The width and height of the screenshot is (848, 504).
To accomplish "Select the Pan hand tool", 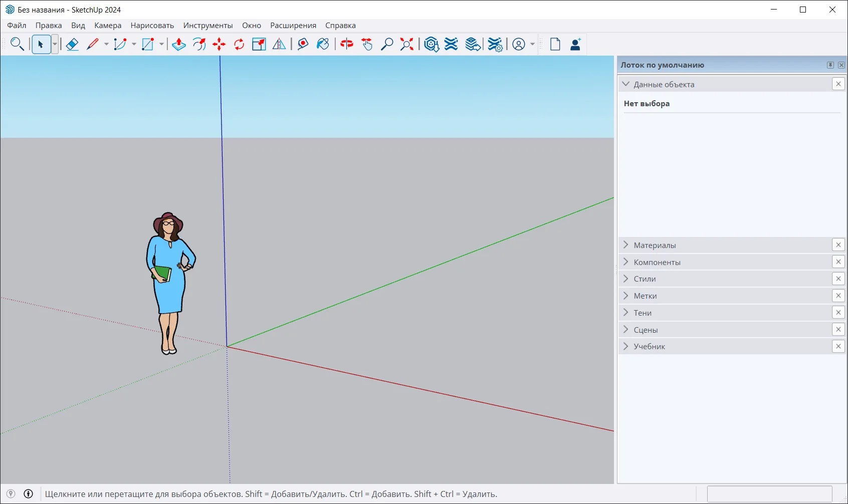I will (x=367, y=44).
